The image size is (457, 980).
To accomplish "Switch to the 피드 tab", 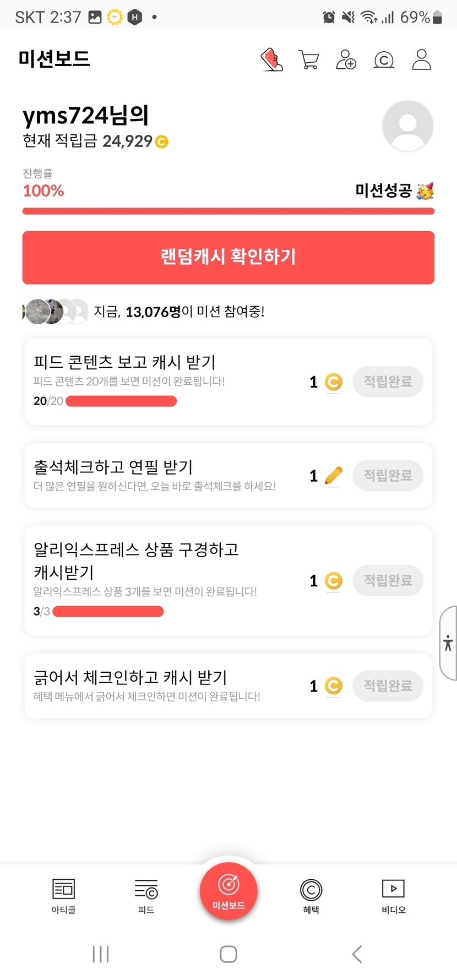I will point(146,896).
